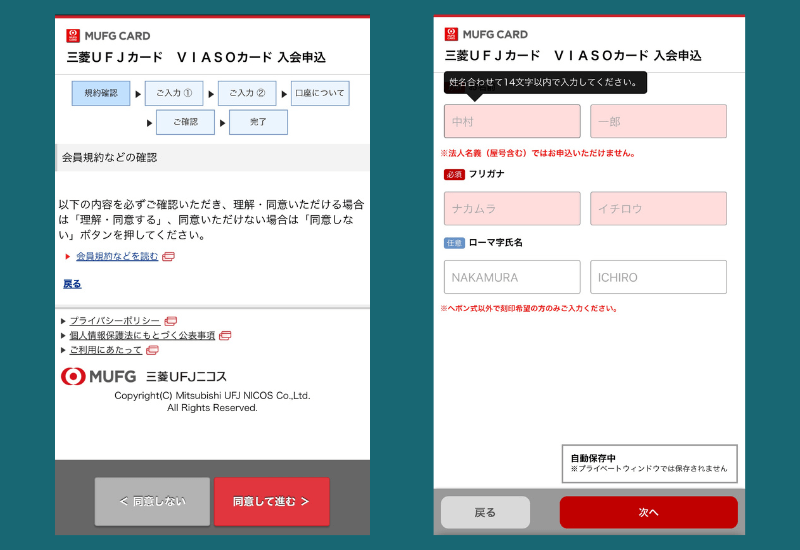This screenshot has width=800, height=550.
Task: Click the 次へ button
Action: click(x=648, y=512)
